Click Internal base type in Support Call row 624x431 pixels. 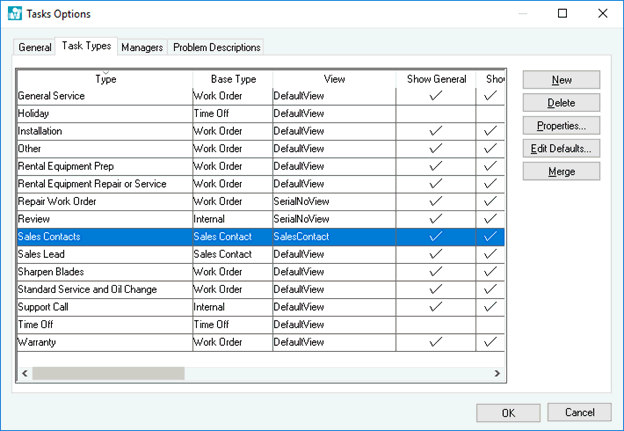(x=233, y=307)
